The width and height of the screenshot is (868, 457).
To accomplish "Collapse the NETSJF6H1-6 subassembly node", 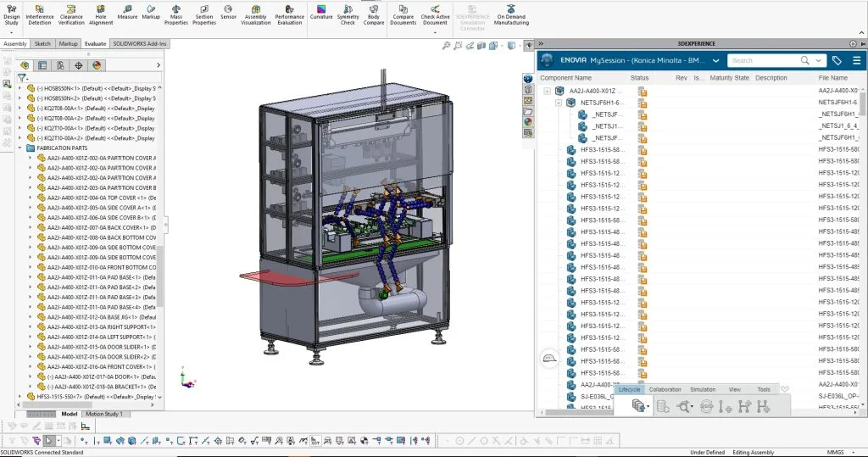I will click(x=559, y=103).
